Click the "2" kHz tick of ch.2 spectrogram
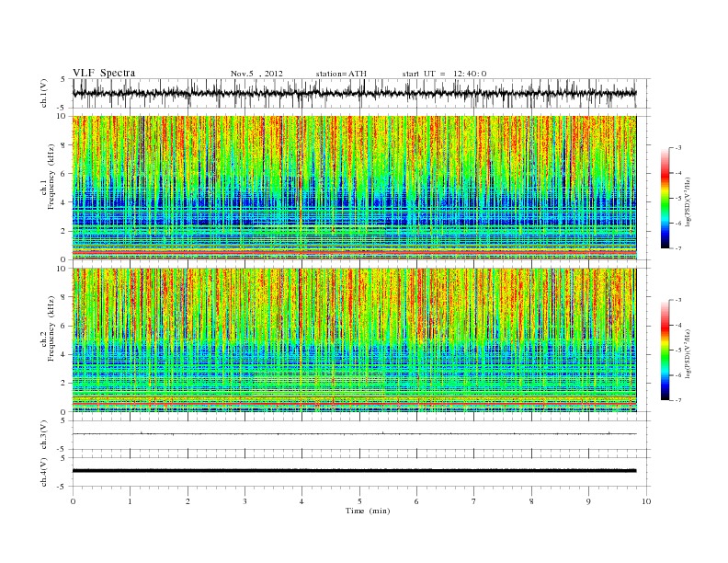Screen dimensions: 728x563 coord(64,384)
